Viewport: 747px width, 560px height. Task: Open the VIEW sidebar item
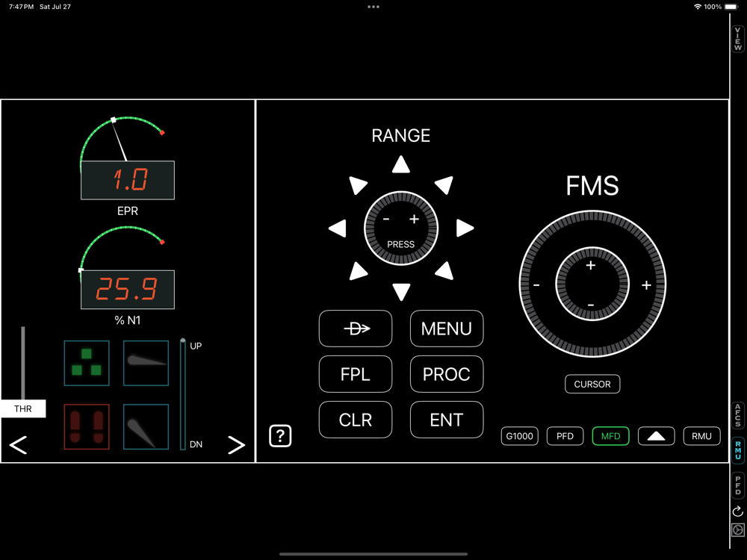[x=738, y=39]
